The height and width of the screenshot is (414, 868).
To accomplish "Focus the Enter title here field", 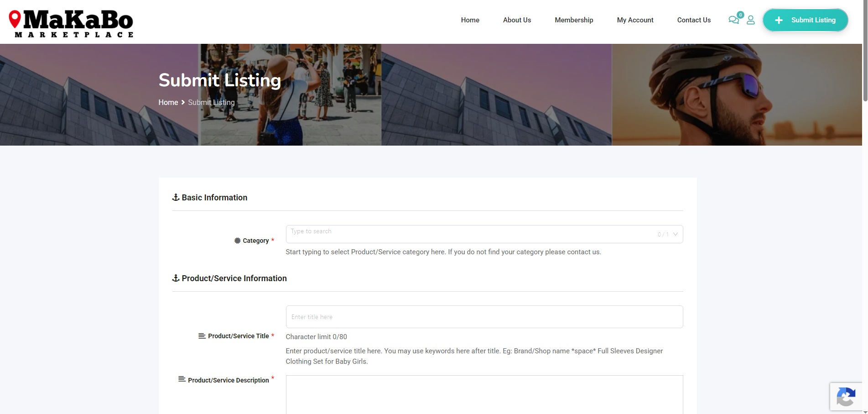I will click(x=484, y=317).
